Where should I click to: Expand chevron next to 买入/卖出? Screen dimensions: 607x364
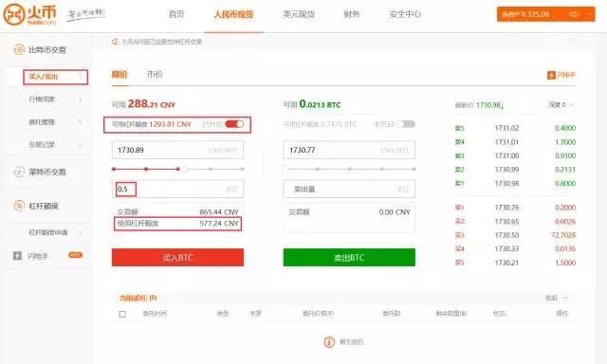(81, 77)
